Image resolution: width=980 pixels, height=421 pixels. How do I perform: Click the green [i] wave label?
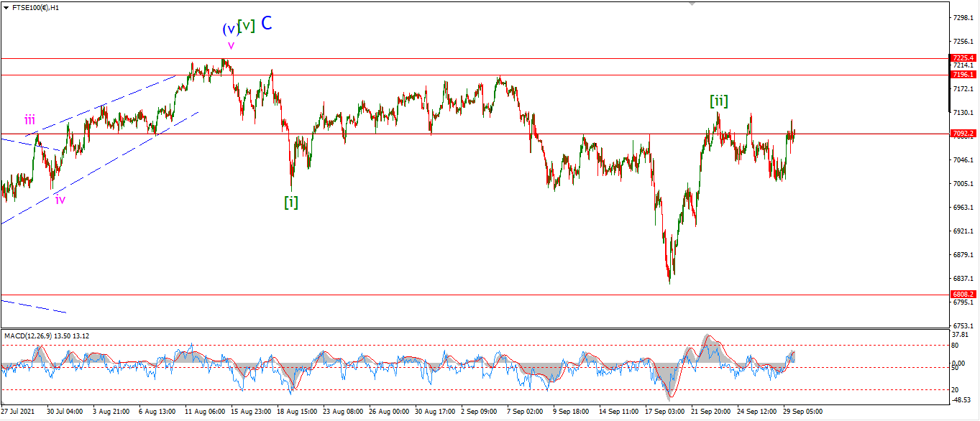[291, 202]
